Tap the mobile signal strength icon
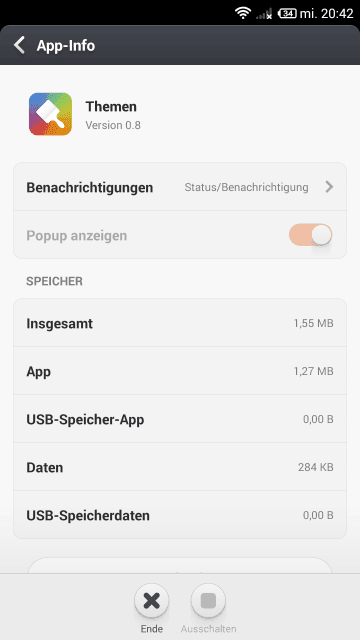Viewport: 360px width, 640px height. (264, 14)
